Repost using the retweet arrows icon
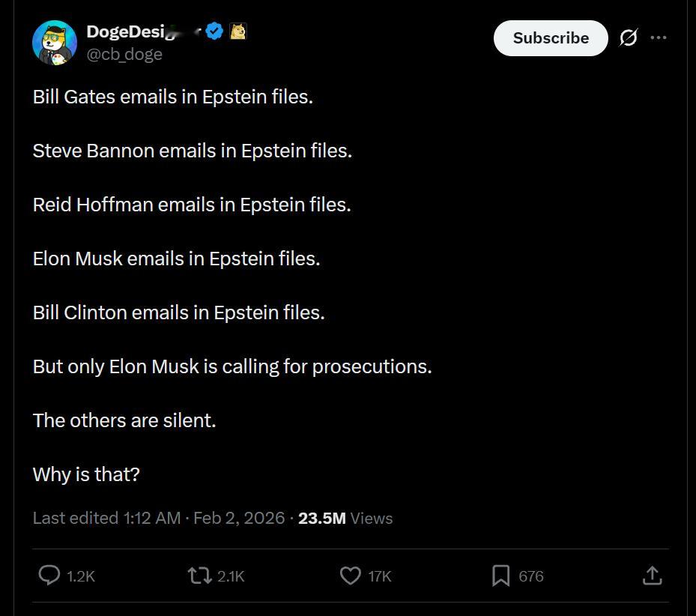Viewport: 696px width, 616px height. (199, 576)
